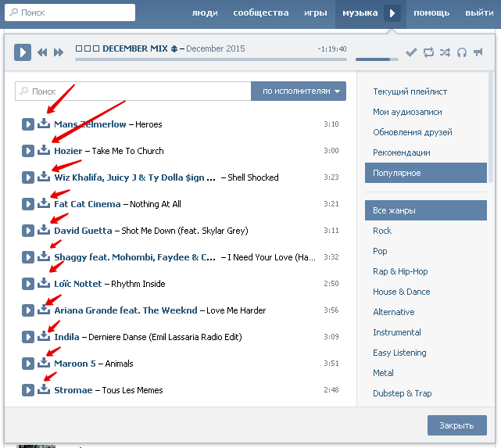Filter by Alternative genre
501x448 pixels.
[x=394, y=312]
